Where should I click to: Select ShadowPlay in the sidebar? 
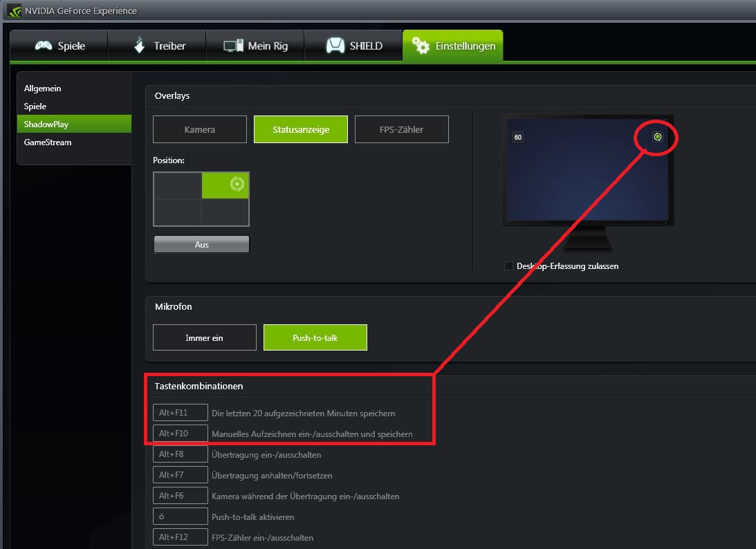pyautogui.click(x=74, y=124)
